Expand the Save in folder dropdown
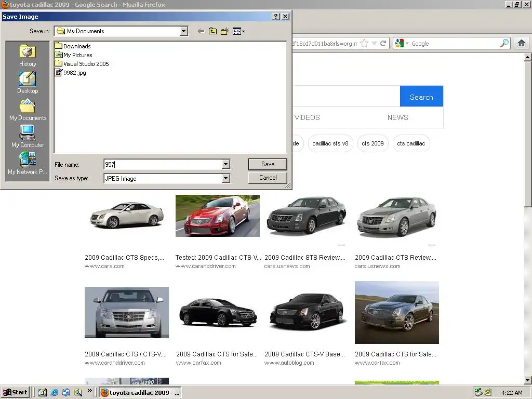 click(x=183, y=31)
